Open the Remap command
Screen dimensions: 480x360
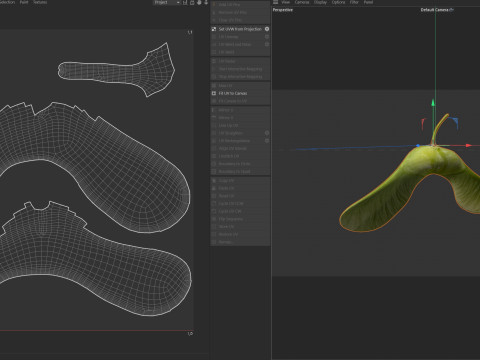click(x=225, y=242)
